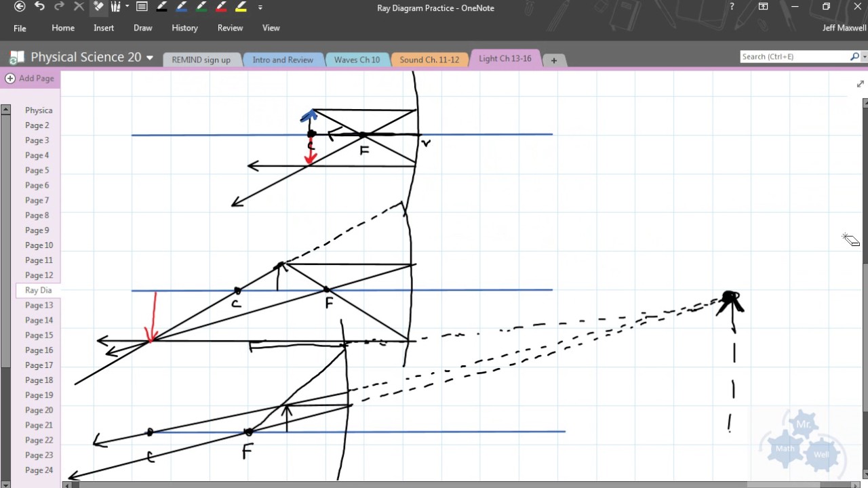
Task: Click the Delete X icon in toolbar
Action: 79,7
